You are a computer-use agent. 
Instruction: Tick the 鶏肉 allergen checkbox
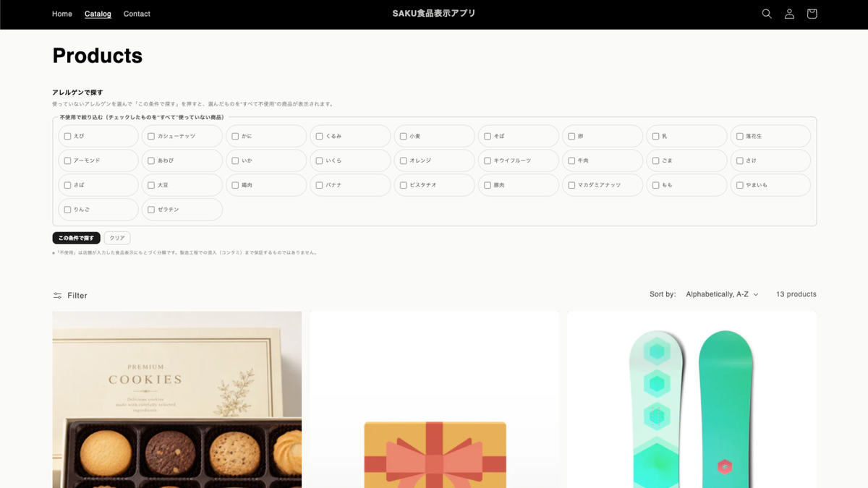coord(235,185)
